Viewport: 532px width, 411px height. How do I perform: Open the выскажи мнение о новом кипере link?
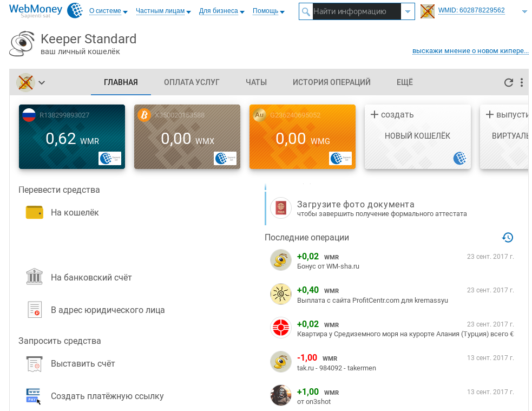[x=470, y=51]
